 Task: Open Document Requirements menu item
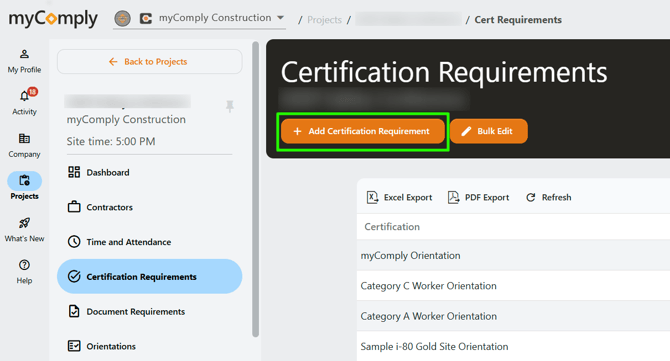150,311
